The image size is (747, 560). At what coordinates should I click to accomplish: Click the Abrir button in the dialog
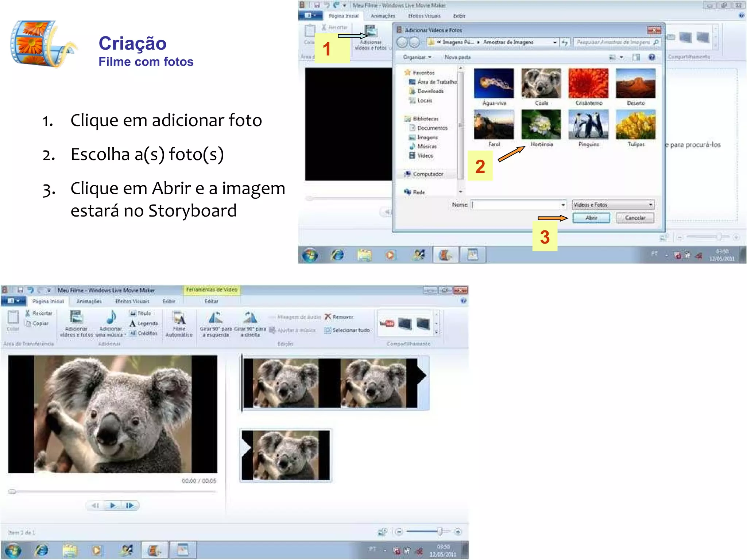click(x=591, y=218)
